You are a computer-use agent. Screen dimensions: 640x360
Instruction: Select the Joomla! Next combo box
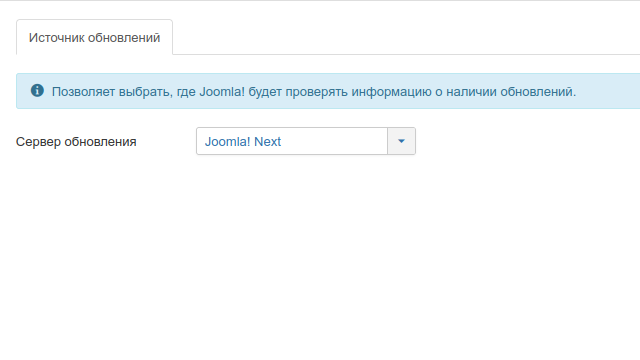click(306, 141)
